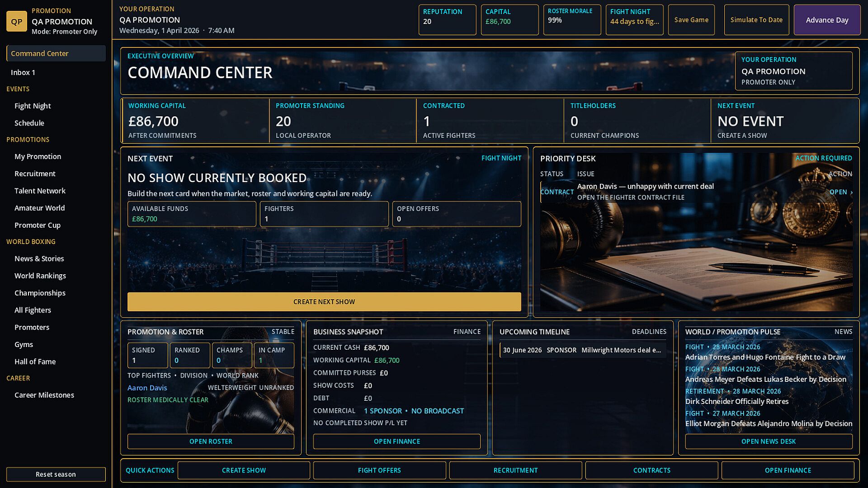Read the Dirk Schneider Officially Retires story
This screenshot has width=868, height=488.
coord(737,401)
